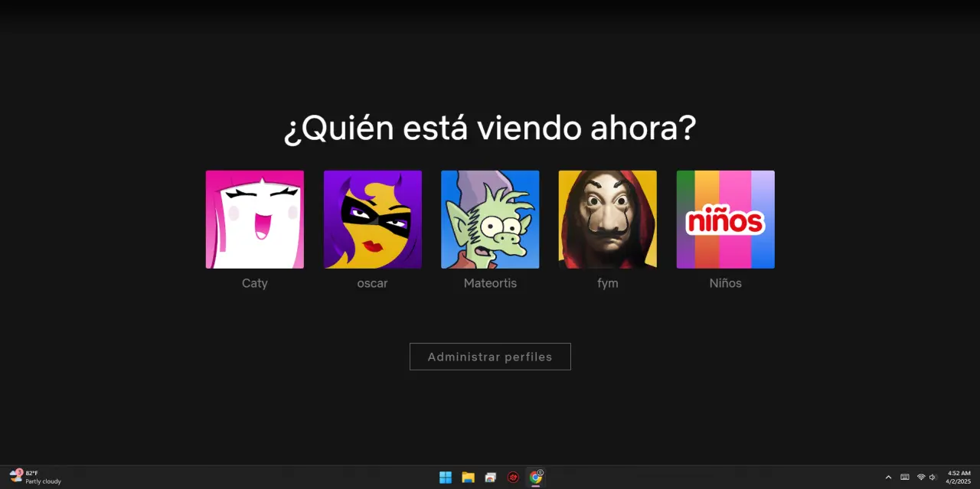980x489 pixels.
Task: Select the Caty profile avatar
Action: [x=255, y=220]
